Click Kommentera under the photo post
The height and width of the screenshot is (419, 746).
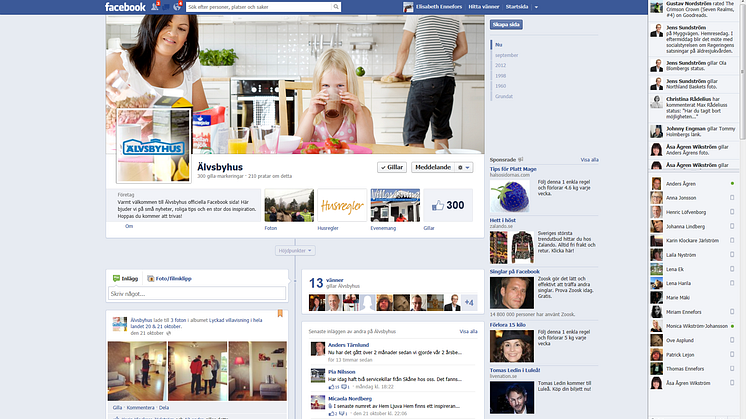tap(140, 408)
